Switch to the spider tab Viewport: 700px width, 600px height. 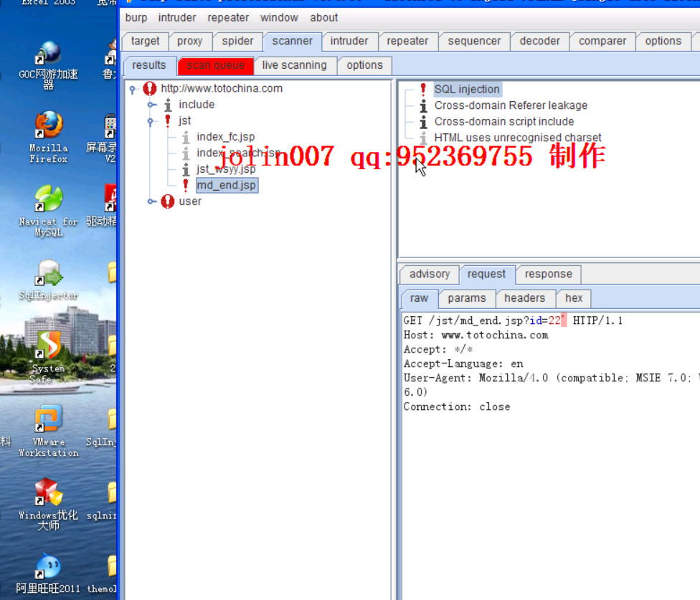pyautogui.click(x=237, y=41)
